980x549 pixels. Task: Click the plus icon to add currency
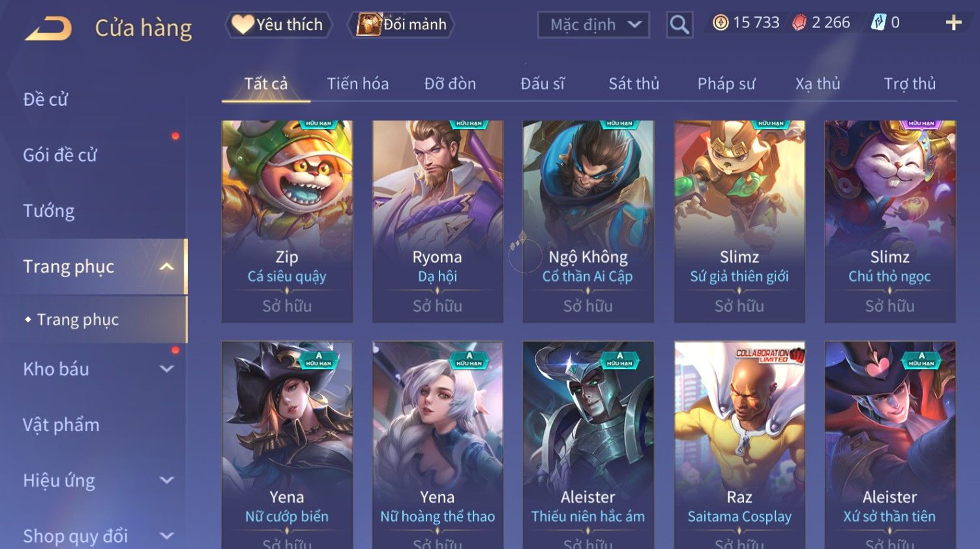click(x=953, y=23)
